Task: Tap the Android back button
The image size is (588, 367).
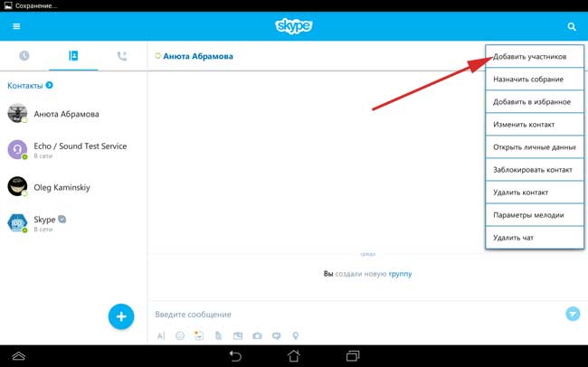Action: coord(235,356)
